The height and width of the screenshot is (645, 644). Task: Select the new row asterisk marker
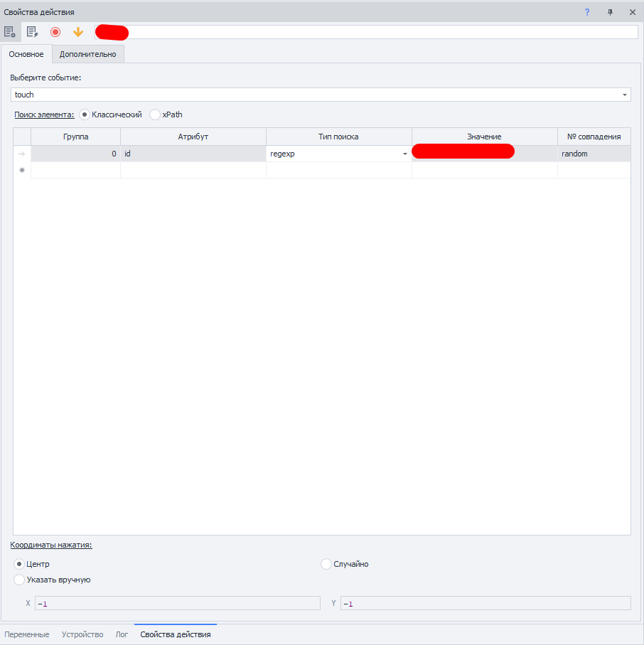pyautogui.click(x=22, y=170)
